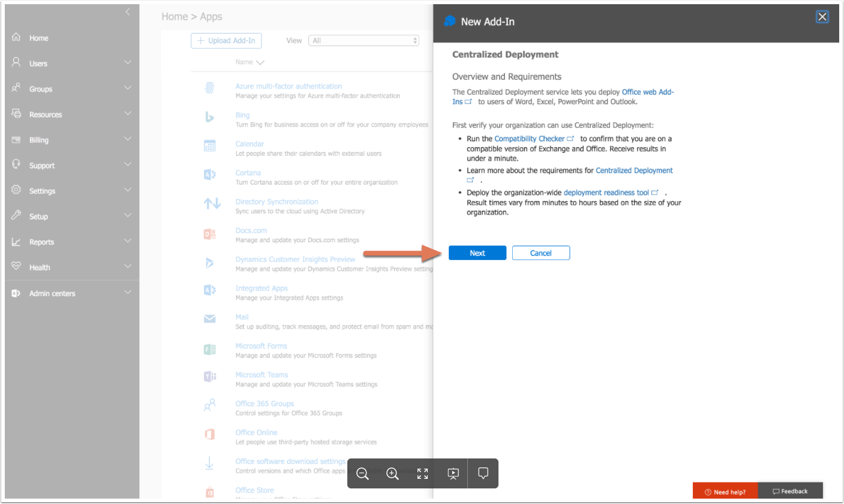Navigate to Home via the sidebar

pyautogui.click(x=38, y=38)
